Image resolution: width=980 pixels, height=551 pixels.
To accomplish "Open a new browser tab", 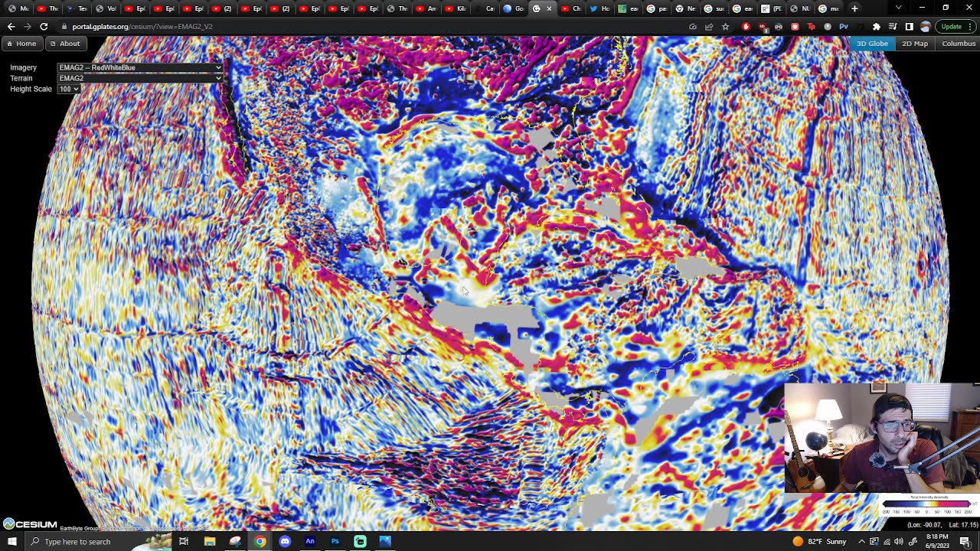I will [x=854, y=8].
